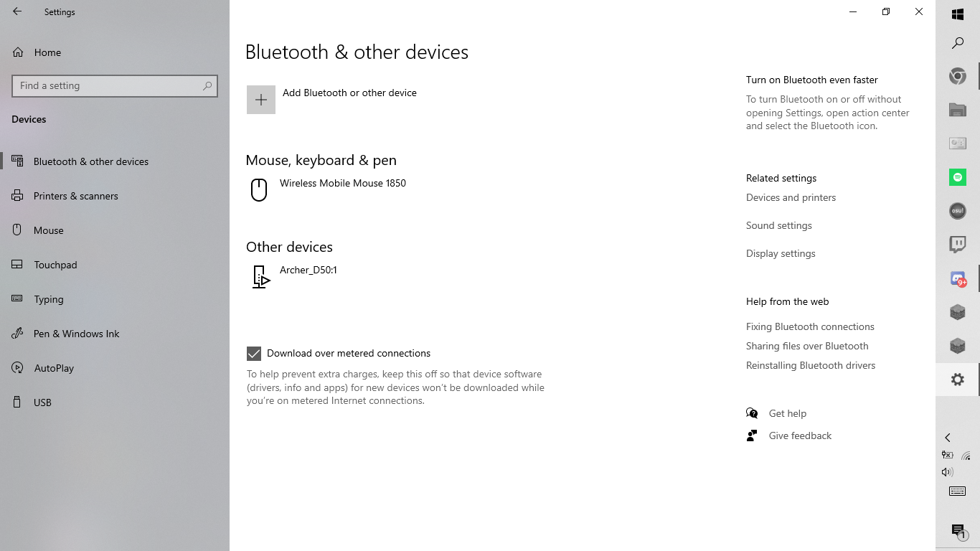Open Twitch from the taskbar
This screenshot has height=551, width=980.
click(x=958, y=245)
